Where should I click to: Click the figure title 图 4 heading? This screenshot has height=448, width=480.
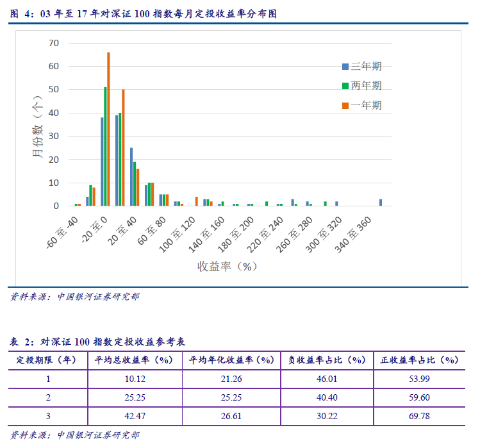pos(144,14)
